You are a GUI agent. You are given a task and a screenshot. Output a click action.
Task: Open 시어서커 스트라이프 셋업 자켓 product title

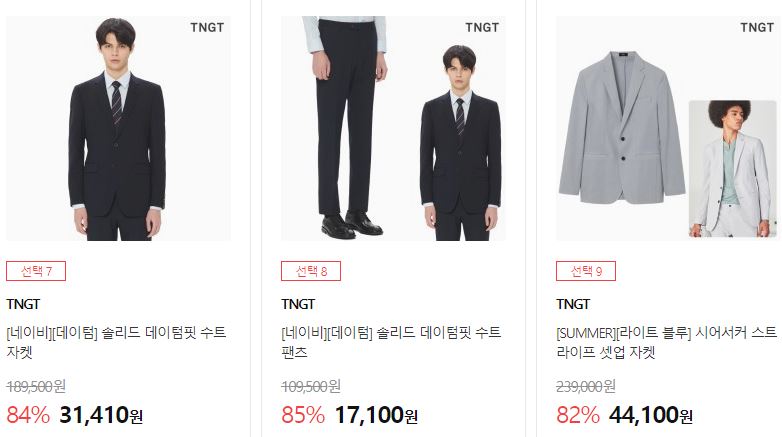[x=667, y=342]
